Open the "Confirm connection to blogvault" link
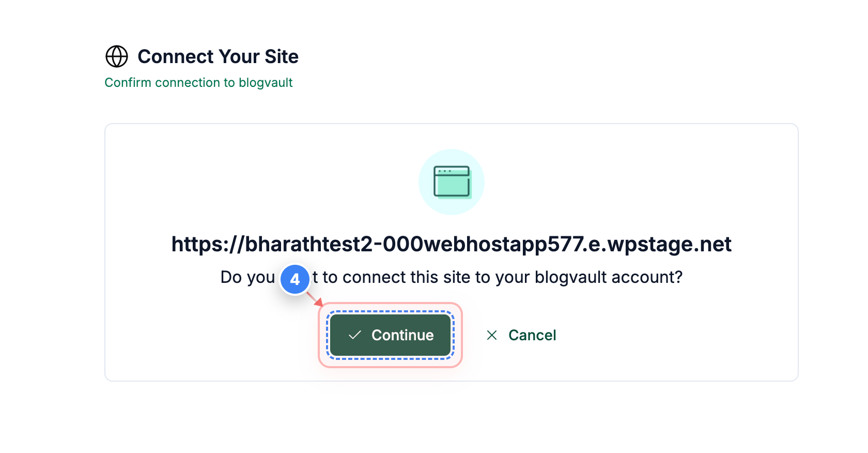868x453 pixels. [199, 82]
